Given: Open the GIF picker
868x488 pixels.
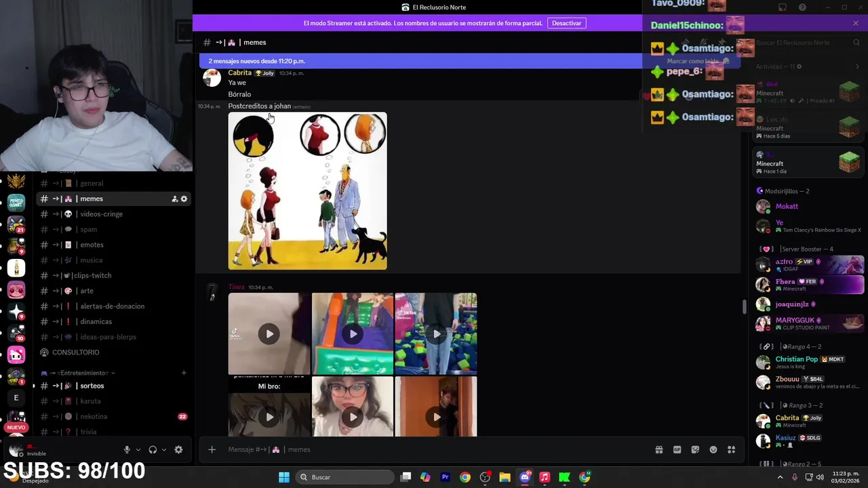Looking at the screenshot, I should 677,449.
